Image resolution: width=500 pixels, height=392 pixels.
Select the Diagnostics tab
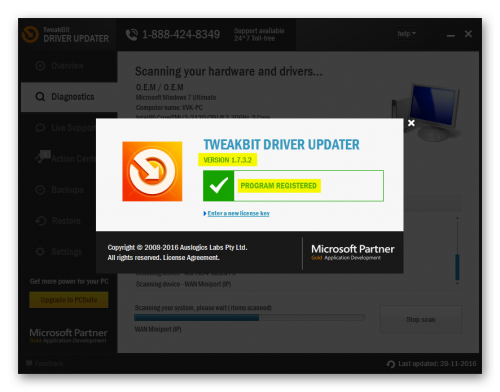click(69, 97)
